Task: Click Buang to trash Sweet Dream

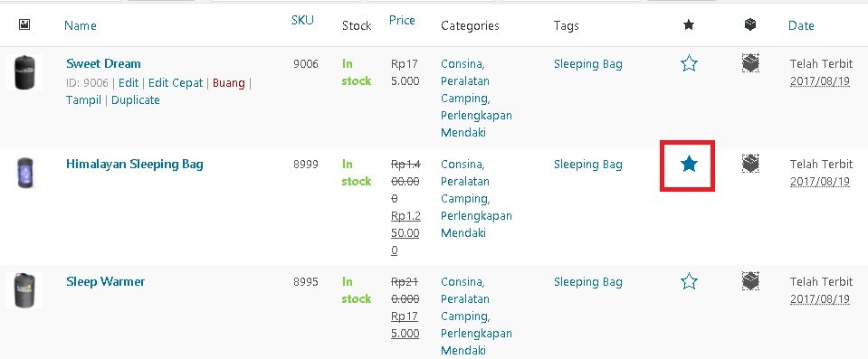Action: 229,83
